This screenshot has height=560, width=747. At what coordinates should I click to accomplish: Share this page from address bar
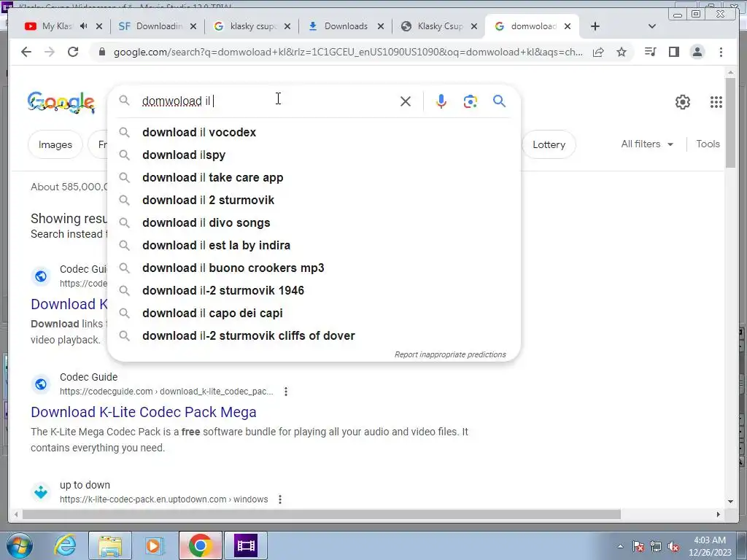(598, 52)
